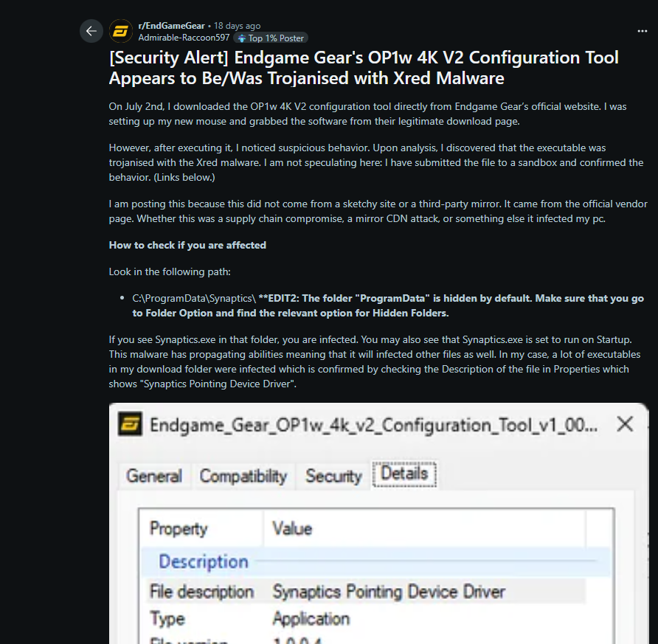
Task: Select 'Synaptics Pointing Device Driver' value
Action: (389, 592)
